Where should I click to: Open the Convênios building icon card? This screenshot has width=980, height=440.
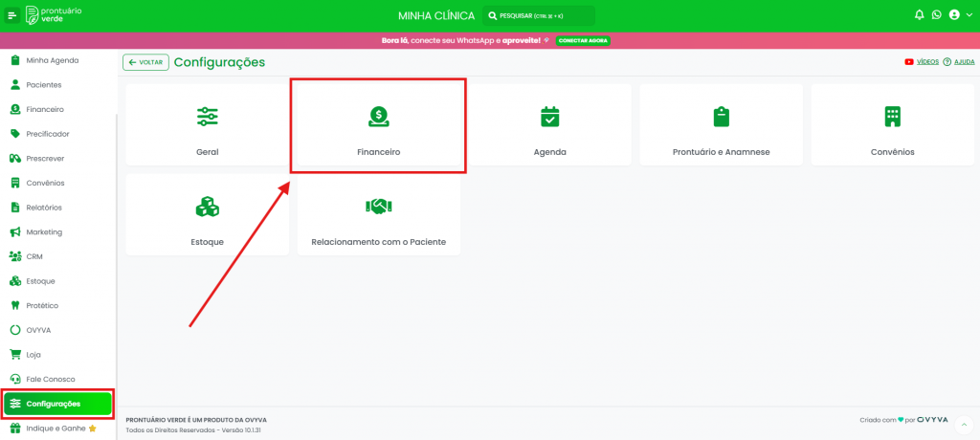point(892,125)
